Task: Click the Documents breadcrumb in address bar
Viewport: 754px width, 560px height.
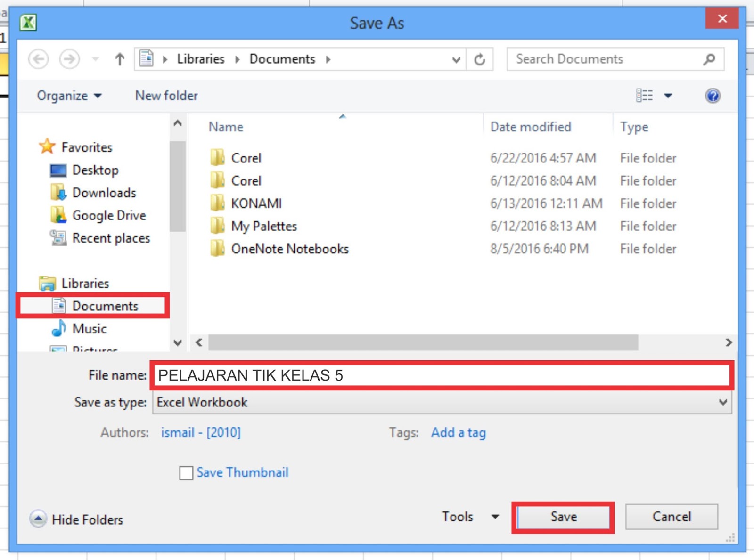Action: (x=282, y=59)
